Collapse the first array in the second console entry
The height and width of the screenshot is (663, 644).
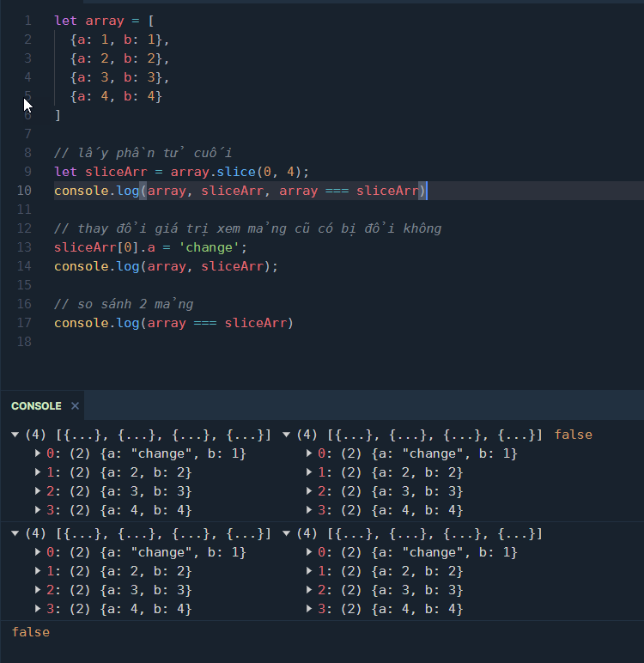[x=15, y=533]
